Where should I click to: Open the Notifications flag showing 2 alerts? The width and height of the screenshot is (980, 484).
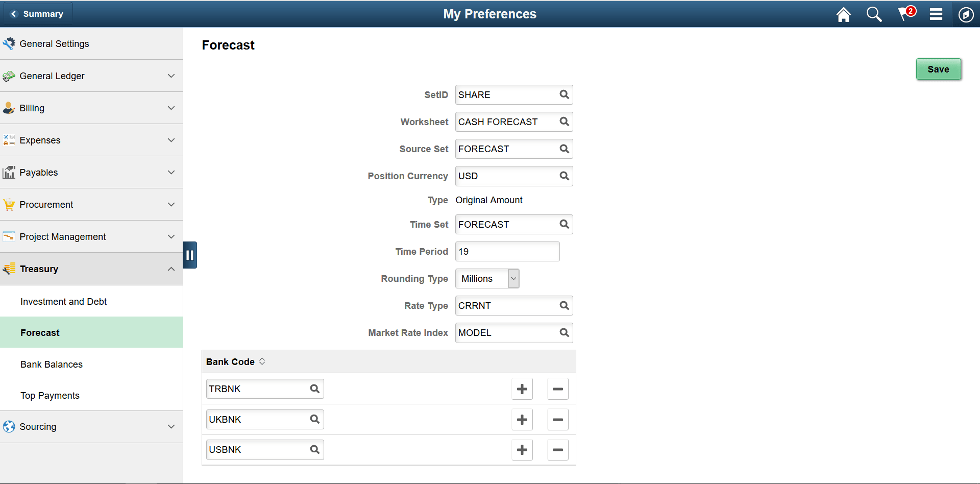[905, 14]
